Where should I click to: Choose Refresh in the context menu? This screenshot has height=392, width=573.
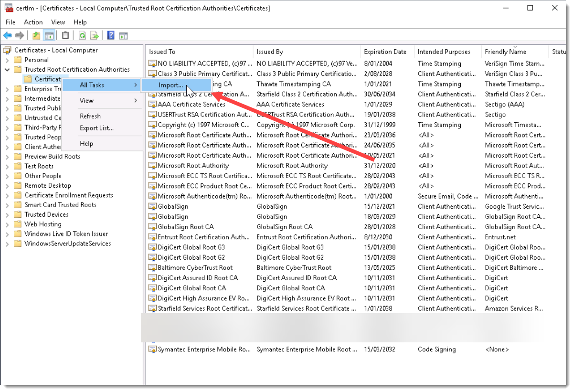[x=102, y=116]
